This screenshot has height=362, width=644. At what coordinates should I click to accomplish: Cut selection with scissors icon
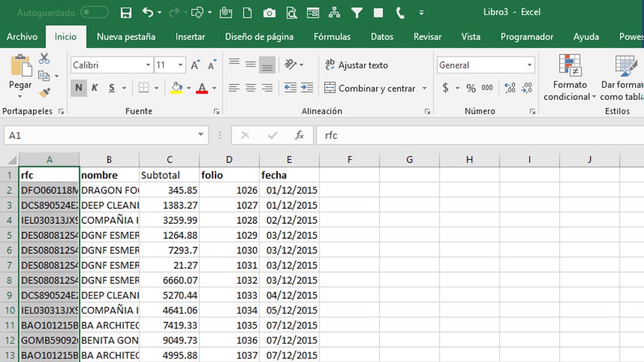click(x=44, y=59)
